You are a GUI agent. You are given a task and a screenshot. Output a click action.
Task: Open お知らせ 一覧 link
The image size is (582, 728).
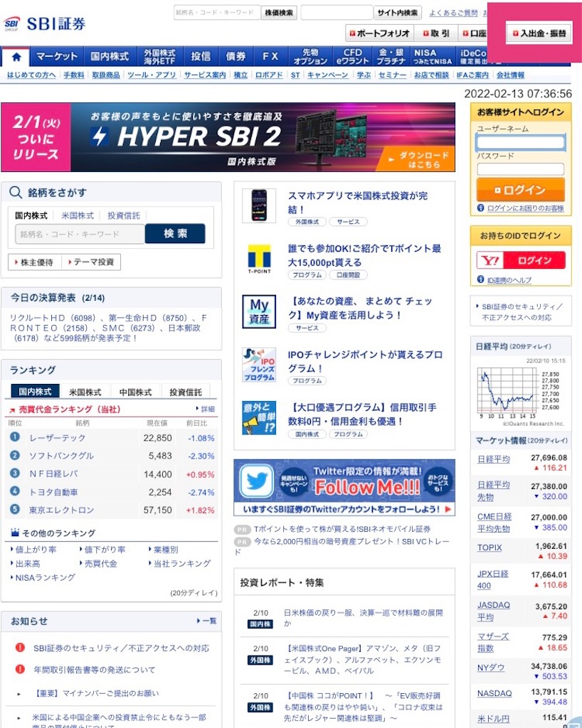coord(207,621)
